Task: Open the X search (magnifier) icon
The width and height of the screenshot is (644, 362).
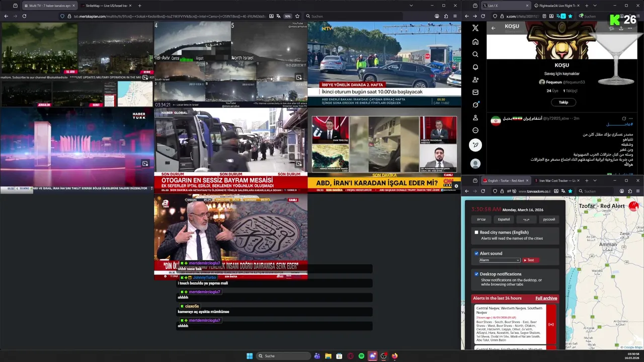Action: click(x=475, y=54)
